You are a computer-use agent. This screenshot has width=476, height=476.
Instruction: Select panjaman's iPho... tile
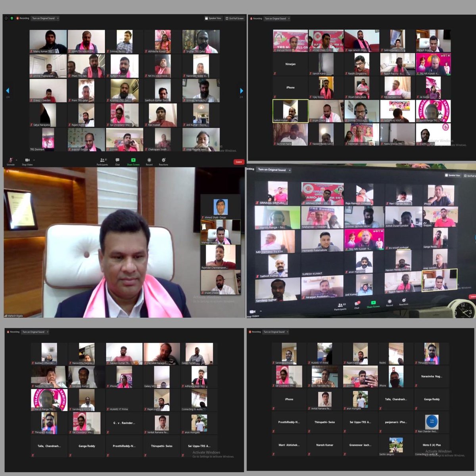tap(396, 422)
